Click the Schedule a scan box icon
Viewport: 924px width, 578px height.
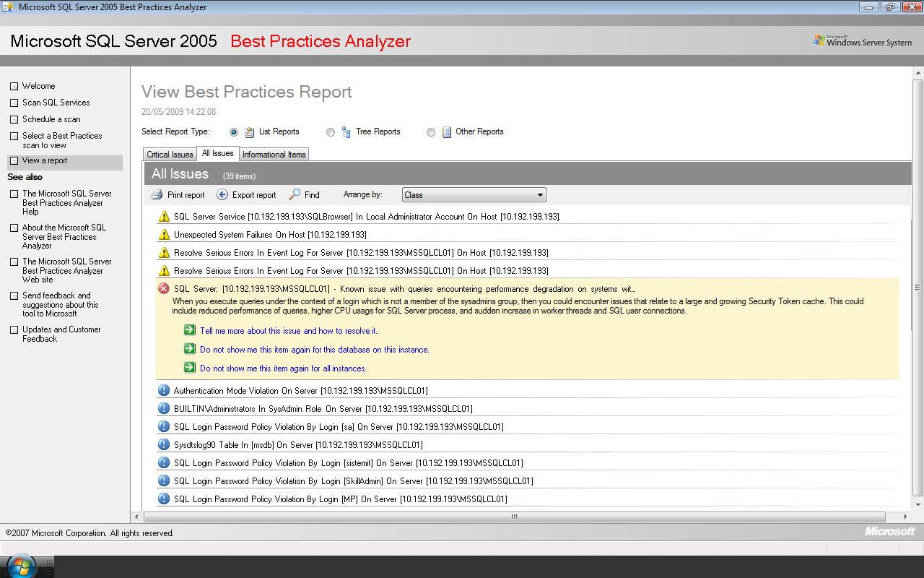click(x=14, y=119)
